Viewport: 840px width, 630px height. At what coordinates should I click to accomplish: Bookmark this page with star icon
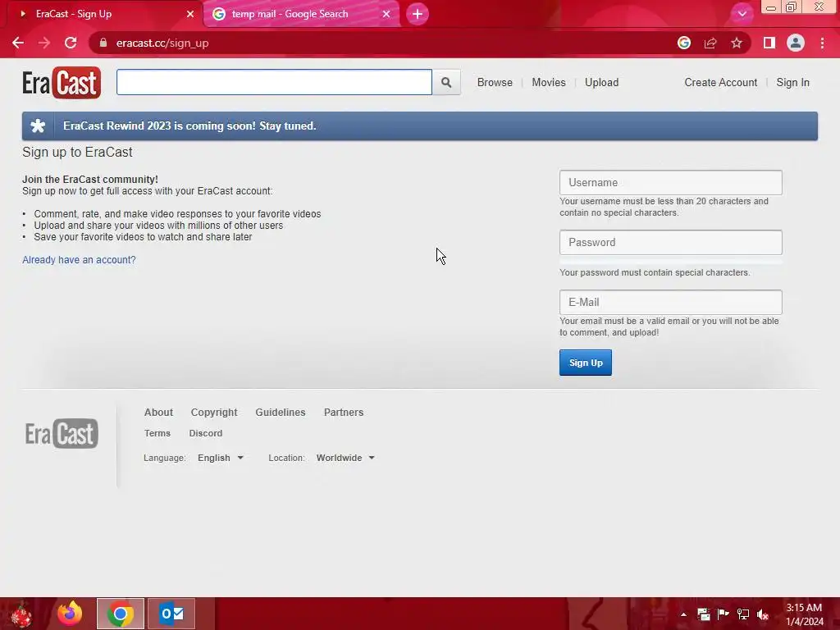737,43
